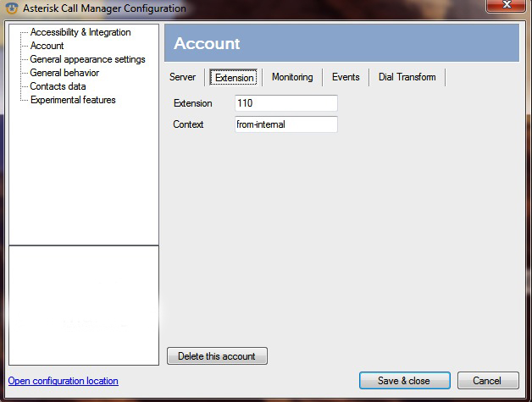Select Contacts data tree item
This screenshot has width=532, height=402.
58,86
